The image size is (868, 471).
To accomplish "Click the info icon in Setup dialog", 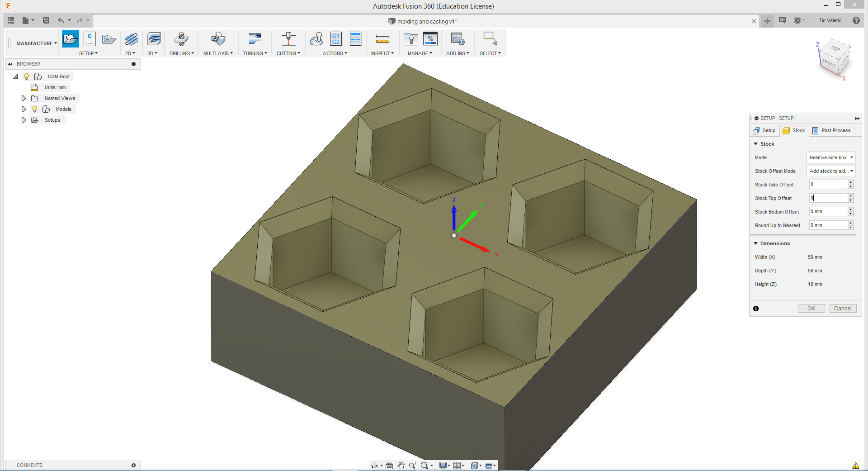I will tap(756, 309).
